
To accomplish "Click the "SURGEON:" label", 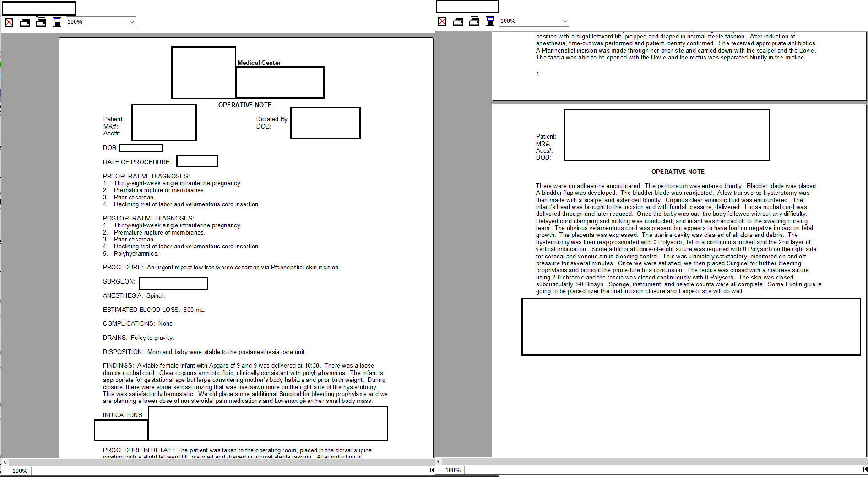I will [x=119, y=281].
